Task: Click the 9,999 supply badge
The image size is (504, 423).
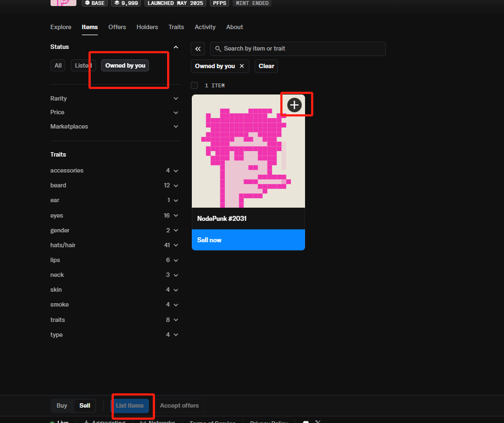Action: coord(126,3)
